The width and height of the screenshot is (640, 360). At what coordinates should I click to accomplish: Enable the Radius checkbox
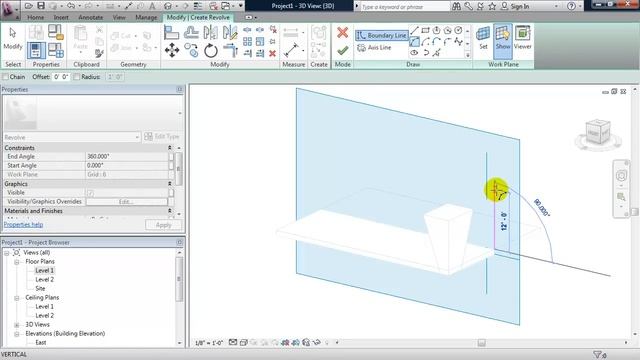click(x=76, y=77)
